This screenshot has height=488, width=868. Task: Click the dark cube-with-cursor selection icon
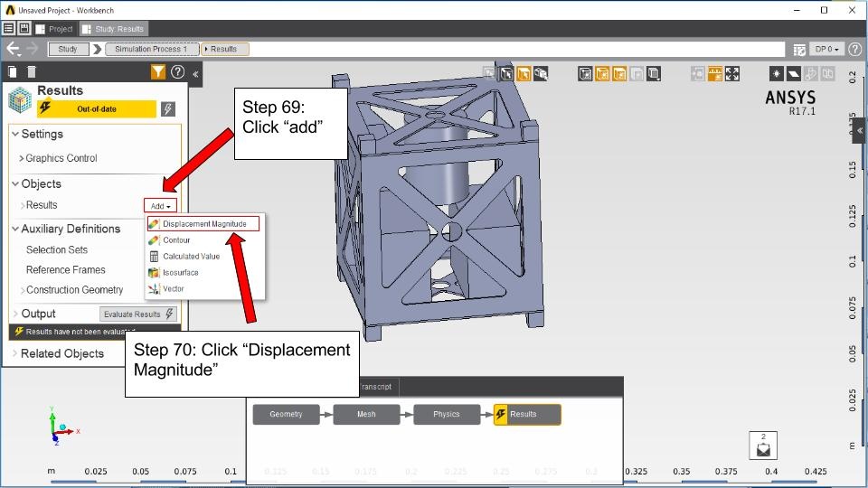tap(506, 73)
